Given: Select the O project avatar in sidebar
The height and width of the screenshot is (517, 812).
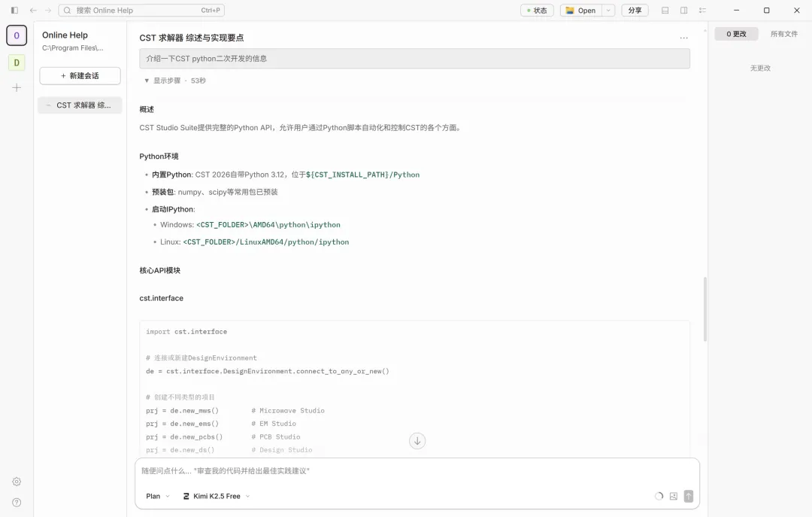Looking at the screenshot, I should point(17,36).
